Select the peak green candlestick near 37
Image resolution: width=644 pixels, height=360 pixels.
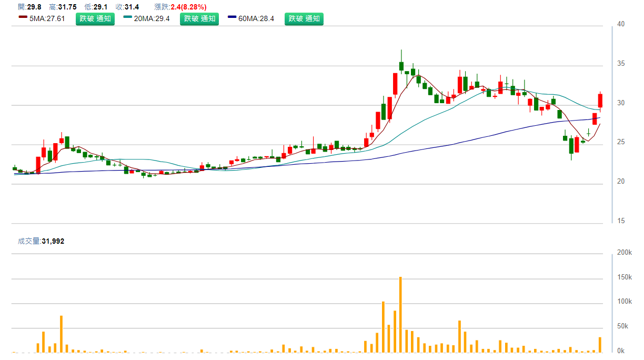click(401, 66)
